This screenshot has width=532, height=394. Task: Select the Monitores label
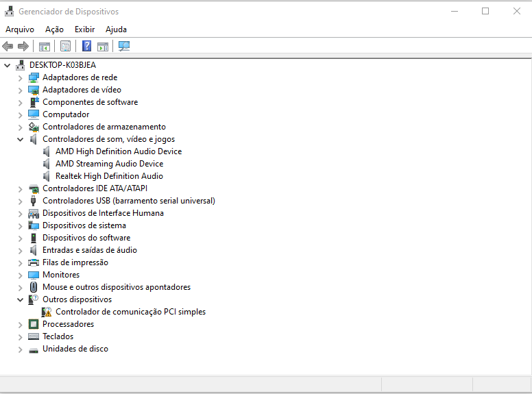point(61,275)
